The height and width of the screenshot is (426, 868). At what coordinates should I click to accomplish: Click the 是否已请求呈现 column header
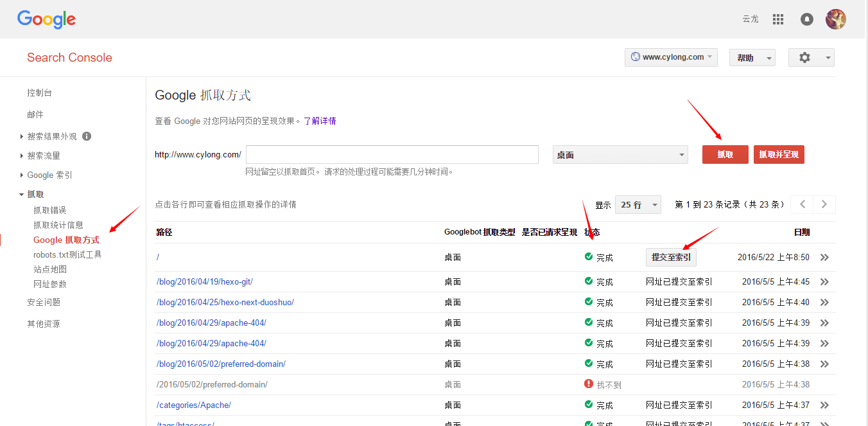click(x=550, y=232)
